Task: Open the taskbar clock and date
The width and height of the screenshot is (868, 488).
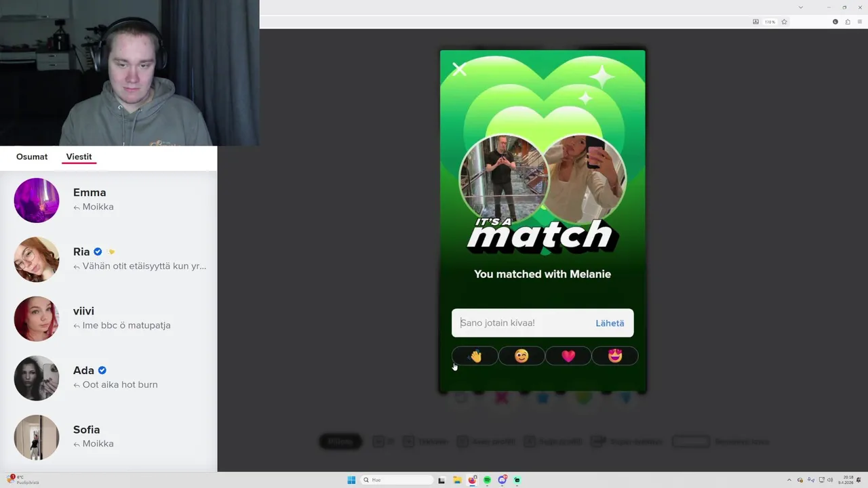Action: (x=847, y=480)
